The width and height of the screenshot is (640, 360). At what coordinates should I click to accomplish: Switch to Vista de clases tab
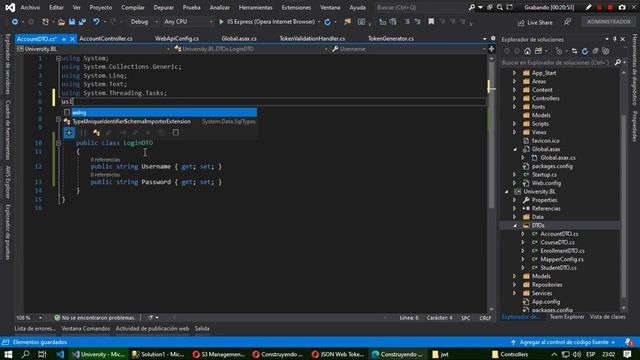pyautogui.click(x=607, y=317)
